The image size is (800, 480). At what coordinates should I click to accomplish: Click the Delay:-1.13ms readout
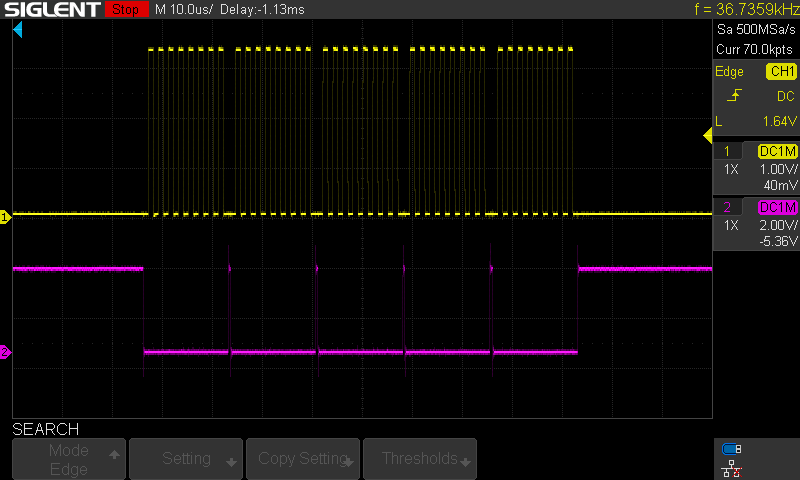[262, 9]
